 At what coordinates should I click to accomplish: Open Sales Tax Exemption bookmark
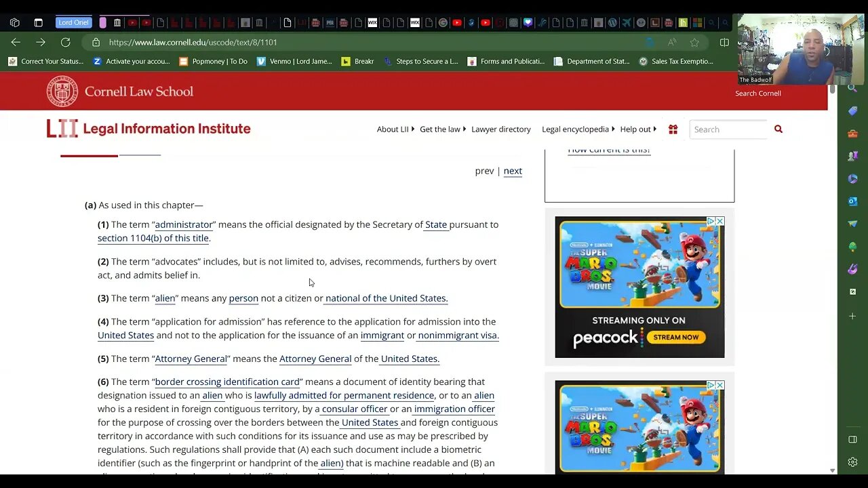pos(676,61)
